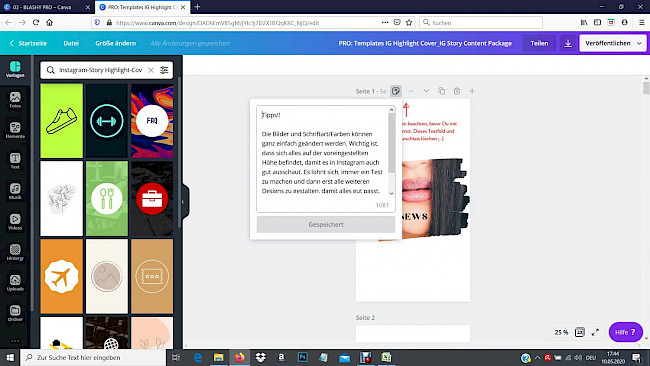Reload the page in Firefox

(36, 22)
